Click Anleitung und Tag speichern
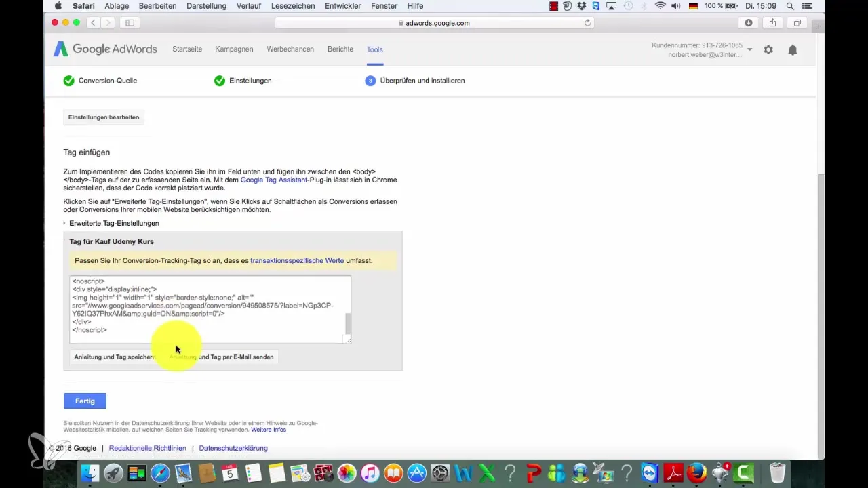The width and height of the screenshot is (868, 488). coord(115,357)
